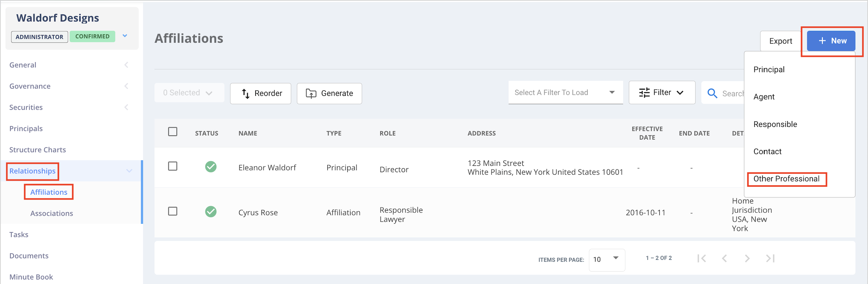868x284 pixels.
Task: Change items per page dropdown
Action: (x=607, y=260)
